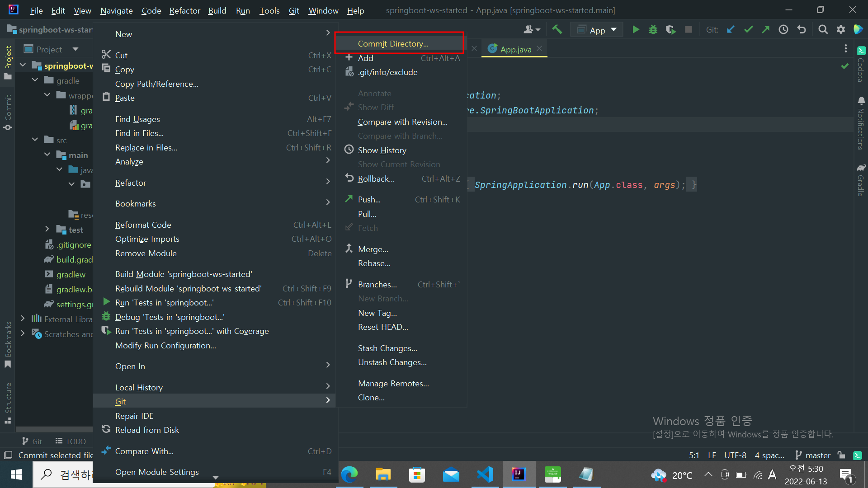This screenshot has height=488, width=868.
Task: Click Stash Changes... menu entry
Action: (x=387, y=348)
